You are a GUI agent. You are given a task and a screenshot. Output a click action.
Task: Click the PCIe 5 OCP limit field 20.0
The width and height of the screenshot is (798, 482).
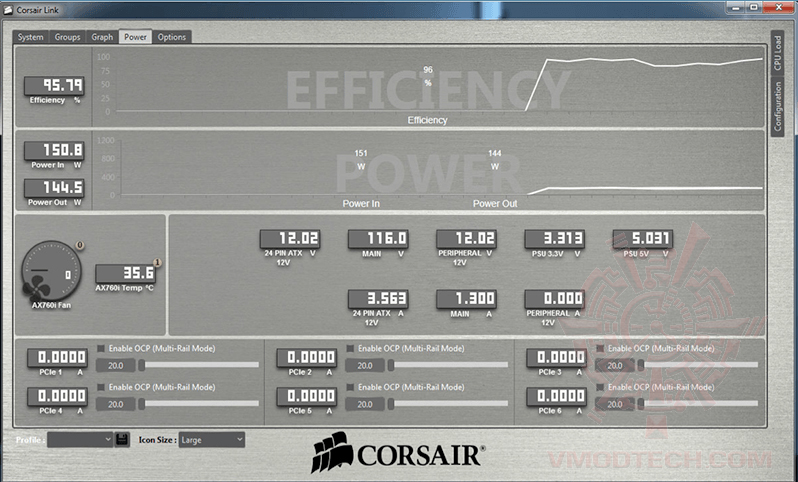coord(365,404)
